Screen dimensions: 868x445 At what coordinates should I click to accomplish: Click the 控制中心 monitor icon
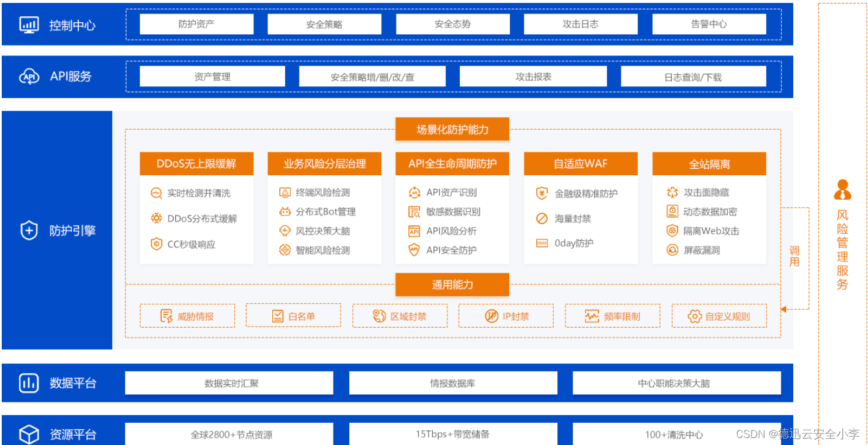(29, 25)
